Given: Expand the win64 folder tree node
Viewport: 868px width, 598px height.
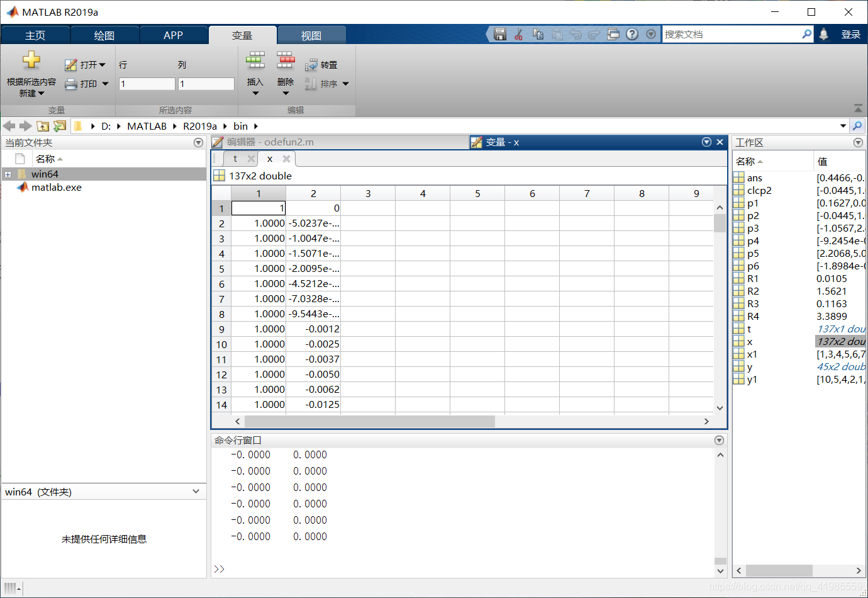Looking at the screenshot, I should pyautogui.click(x=8, y=174).
